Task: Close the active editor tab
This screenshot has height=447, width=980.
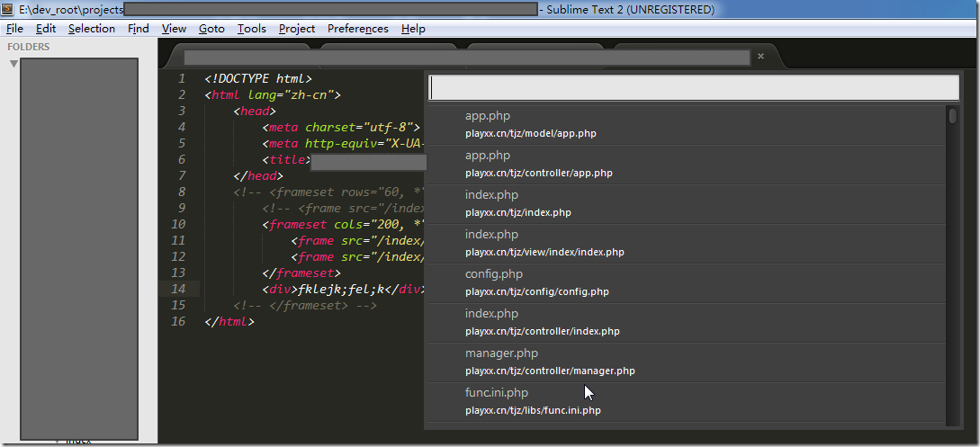Action: [760, 56]
